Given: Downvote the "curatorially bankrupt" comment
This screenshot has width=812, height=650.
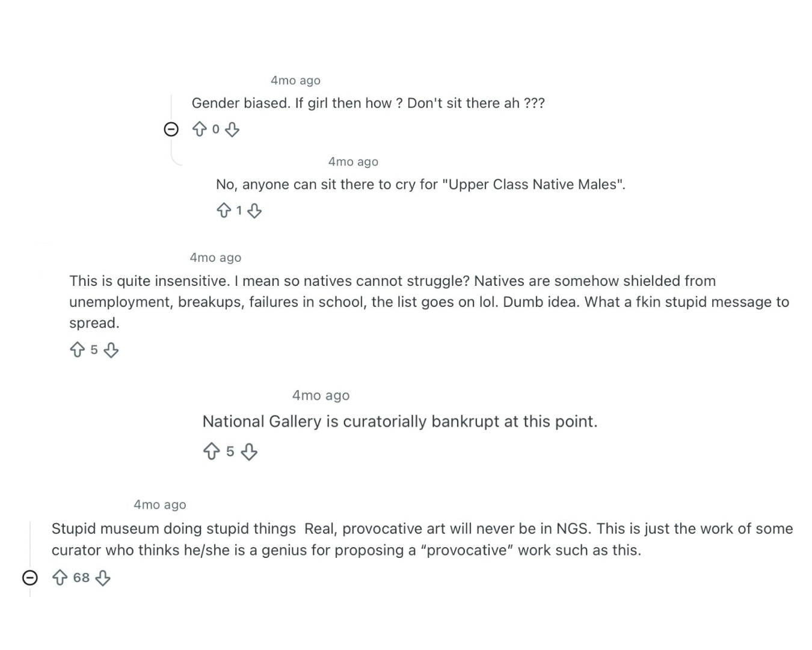Looking at the screenshot, I should (249, 451).
